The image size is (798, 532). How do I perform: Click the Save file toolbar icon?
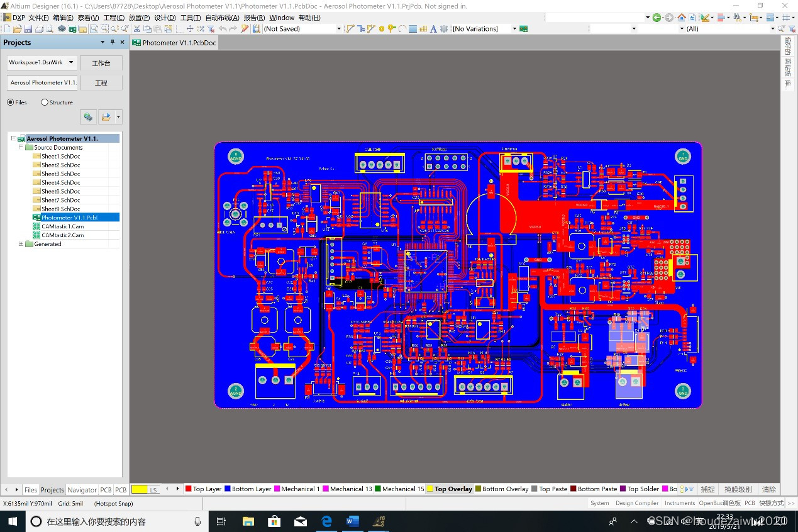pyautogui.click(x=28, y=29)
